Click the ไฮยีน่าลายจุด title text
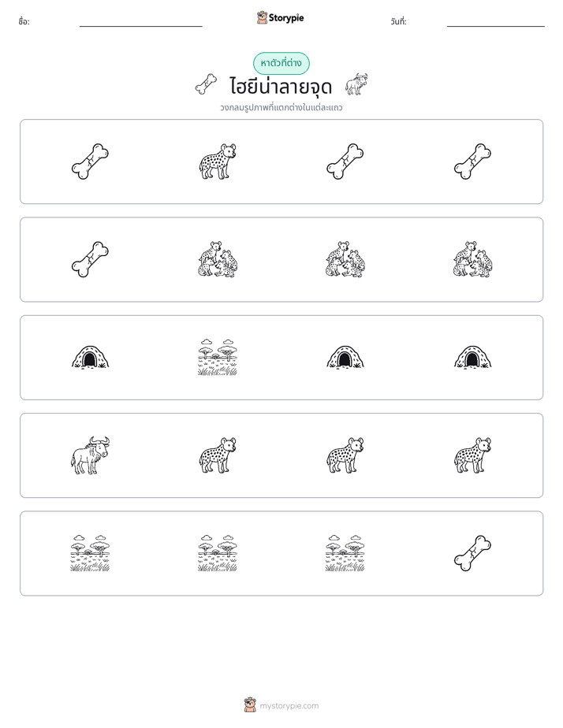This screenshot has height=728, width=563. [281, 87]
